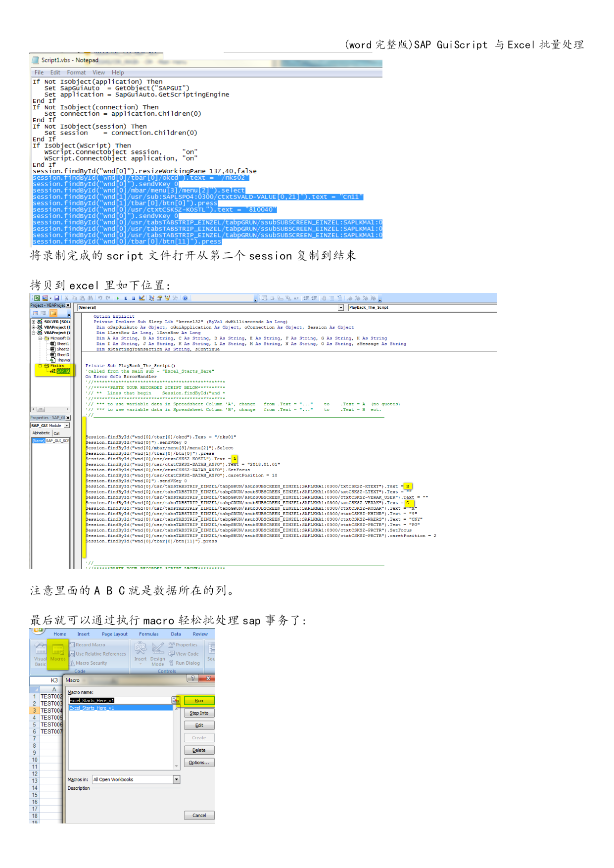Switch to the Review ribbon tab
Screen dimensions: 614x868
200,634
